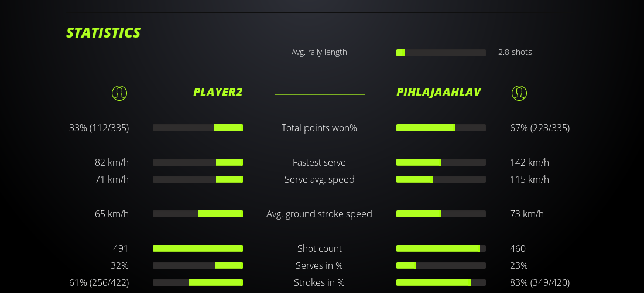Click the PLAYER2 profile avatar icon
Viewport: 644px width, 293px height.
(x=119, y=93)
